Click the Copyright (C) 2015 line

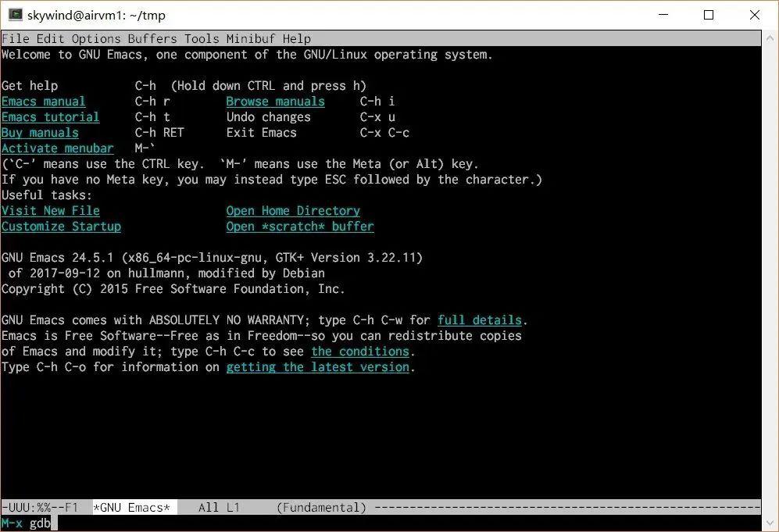point(173,289)
